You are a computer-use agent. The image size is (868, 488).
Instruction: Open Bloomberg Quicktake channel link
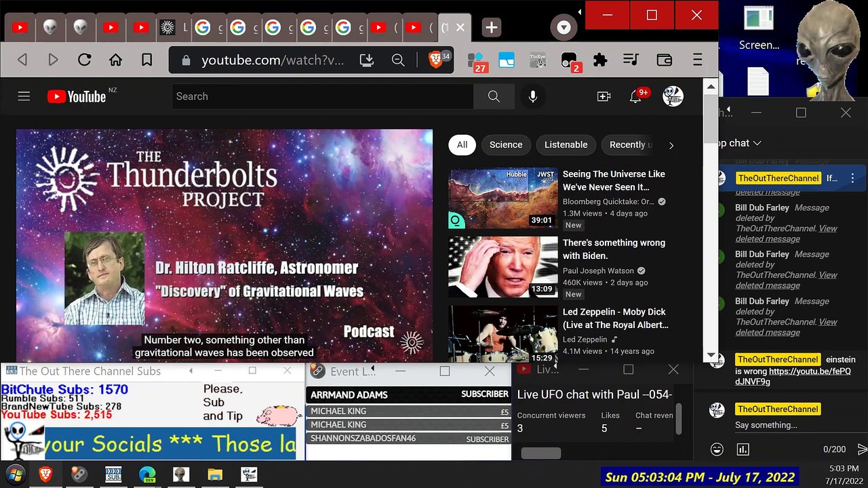[608, 202]
